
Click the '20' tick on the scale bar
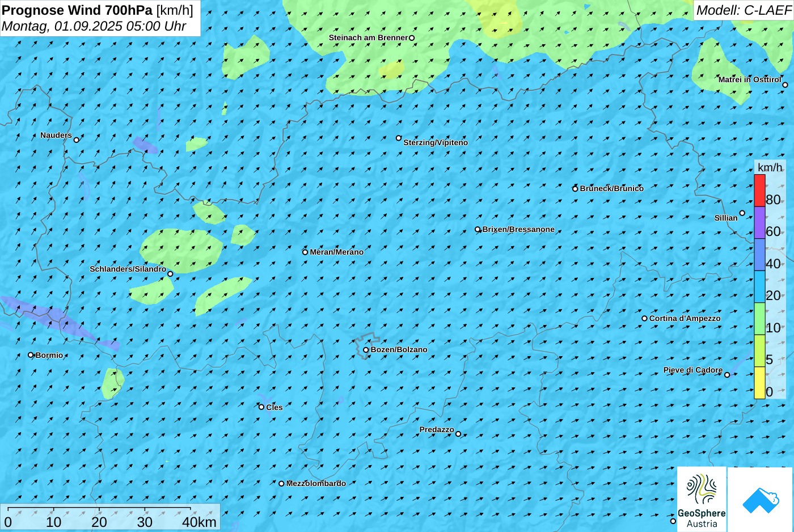99,522
